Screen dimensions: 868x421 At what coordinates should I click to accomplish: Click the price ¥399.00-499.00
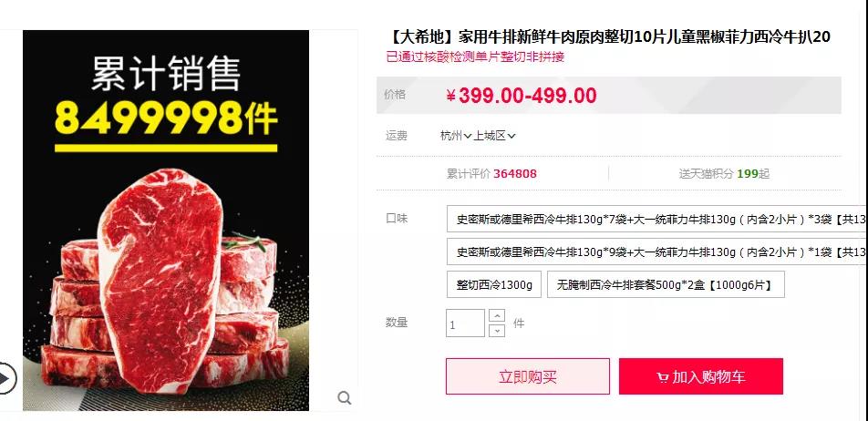coord(522,96)
